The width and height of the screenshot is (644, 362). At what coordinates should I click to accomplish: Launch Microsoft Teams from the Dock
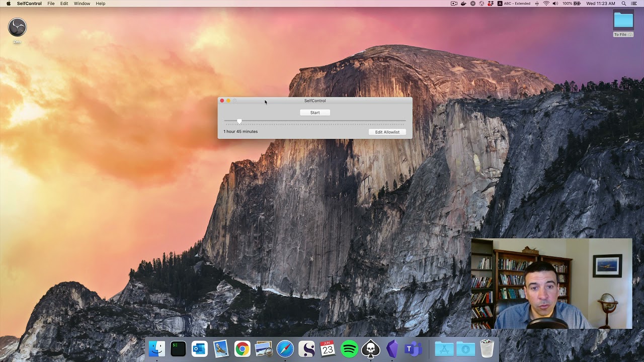[x=414, y=348]
